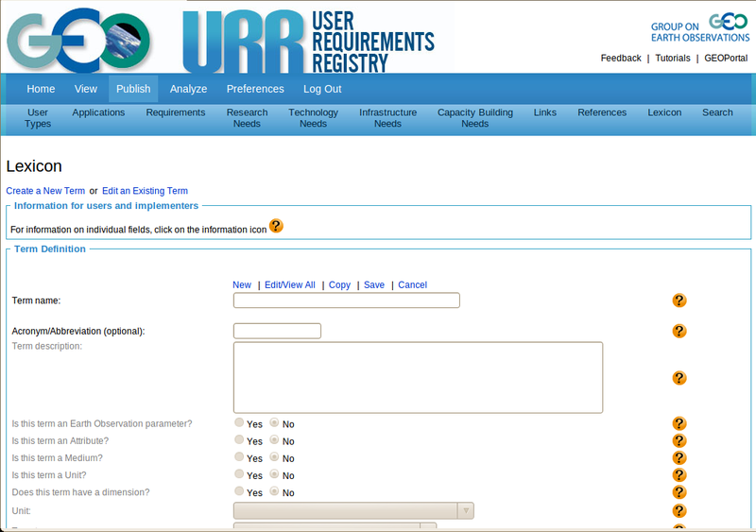This screenshot has width=756, height=532.
Task: Open the Analyze menu
Action: [188, 89]
